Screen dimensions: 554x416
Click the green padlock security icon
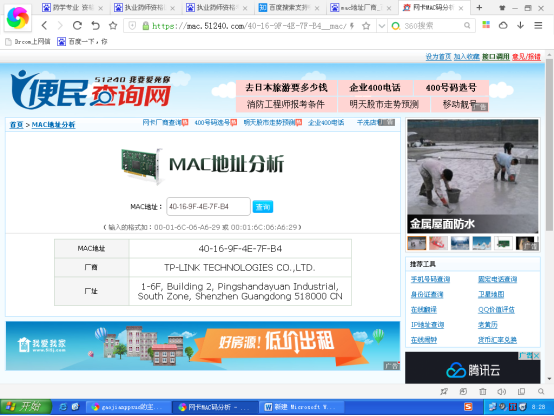145,25
